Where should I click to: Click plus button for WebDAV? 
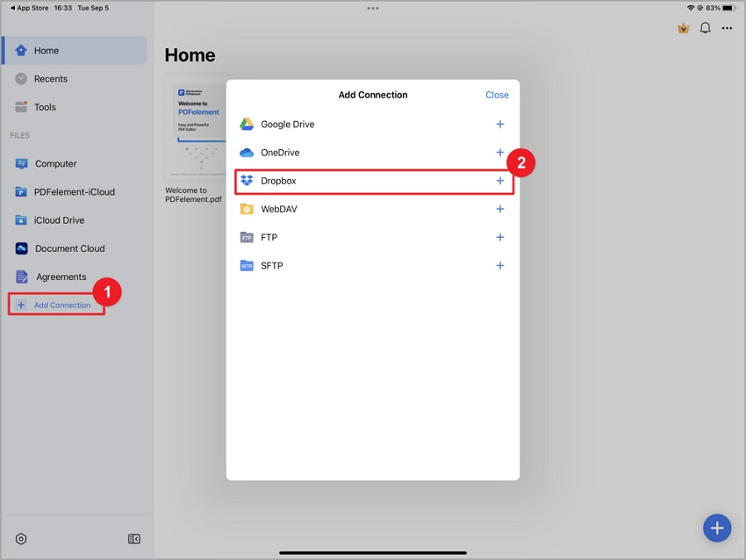click(x=500, y=209)
